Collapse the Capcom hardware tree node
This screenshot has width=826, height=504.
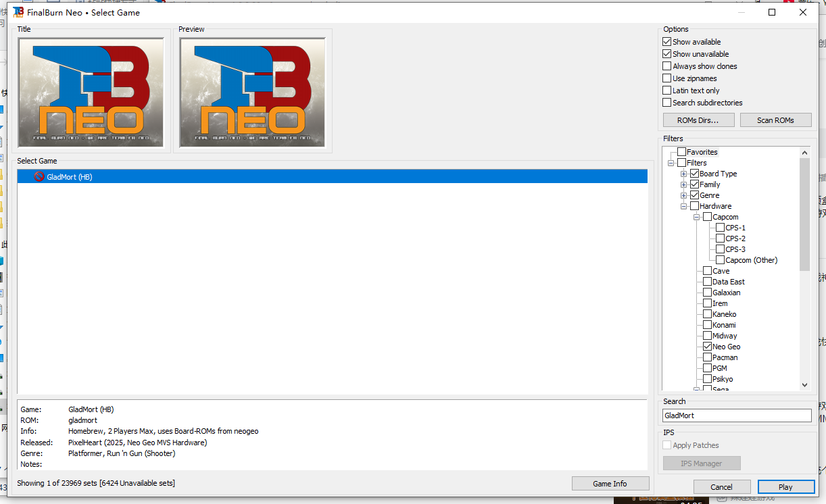[x=697, y=217]
